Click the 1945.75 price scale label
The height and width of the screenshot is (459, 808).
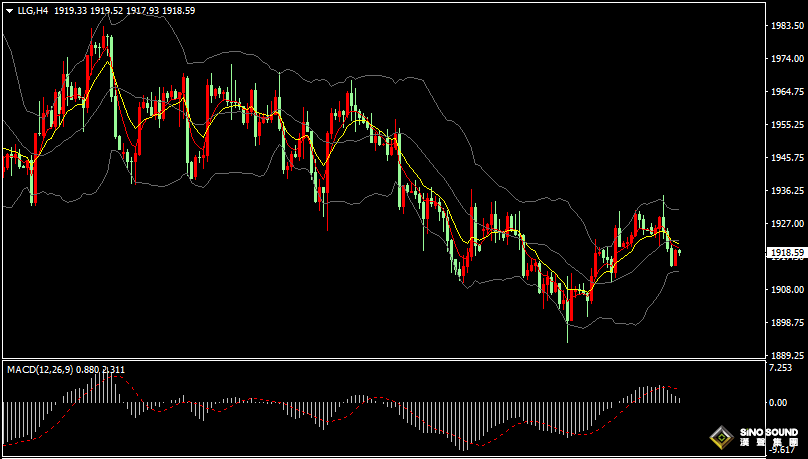point(788,158)
